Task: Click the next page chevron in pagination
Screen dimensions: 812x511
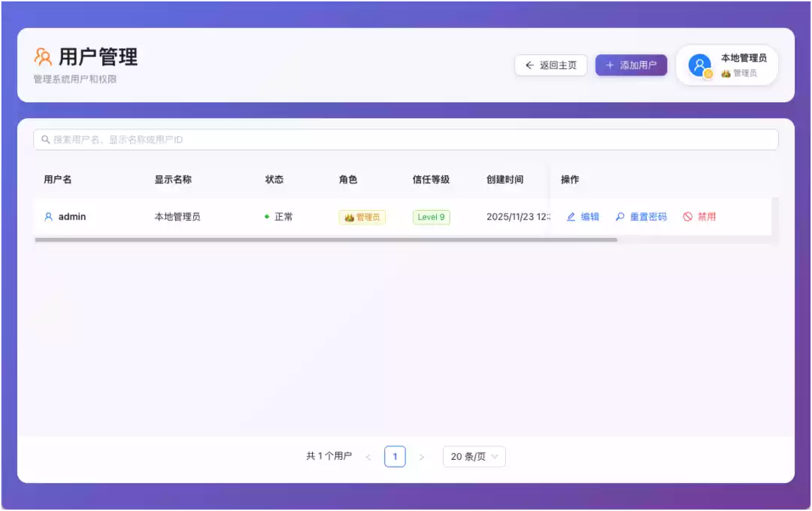Action: [422, 456]
